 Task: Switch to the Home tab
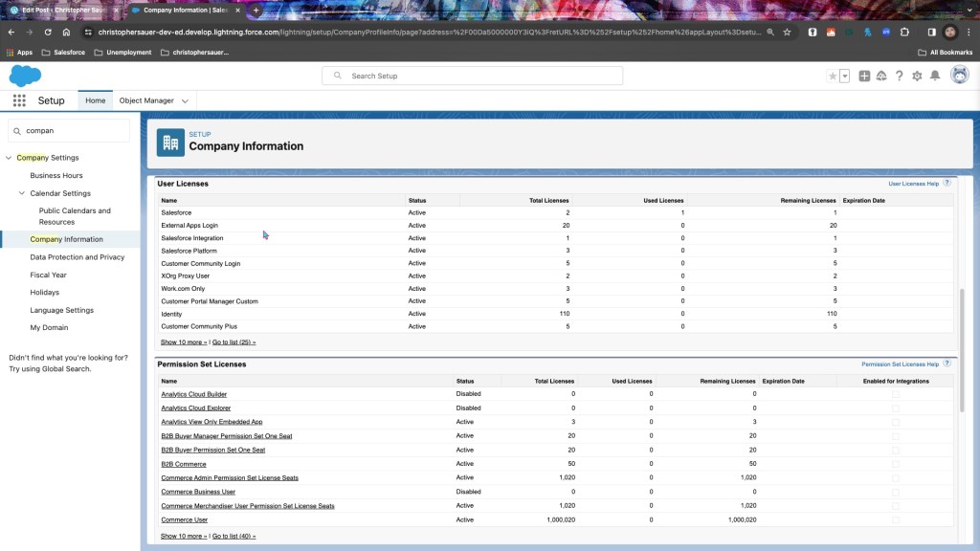coord(95,100)
